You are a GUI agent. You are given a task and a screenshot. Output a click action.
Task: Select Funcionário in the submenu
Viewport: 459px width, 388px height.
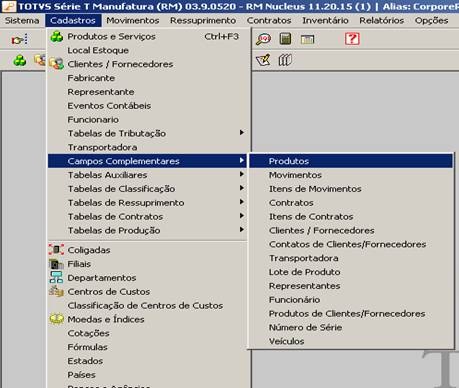(x=351, y=300)
